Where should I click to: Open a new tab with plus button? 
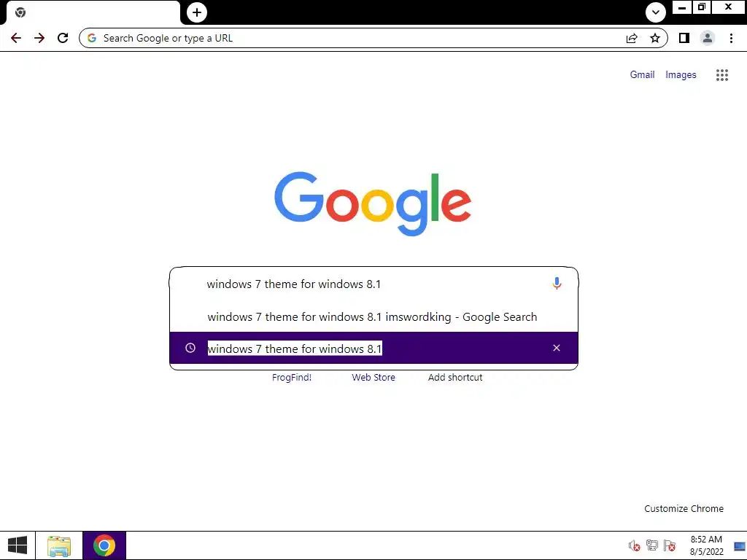[197, 12]
